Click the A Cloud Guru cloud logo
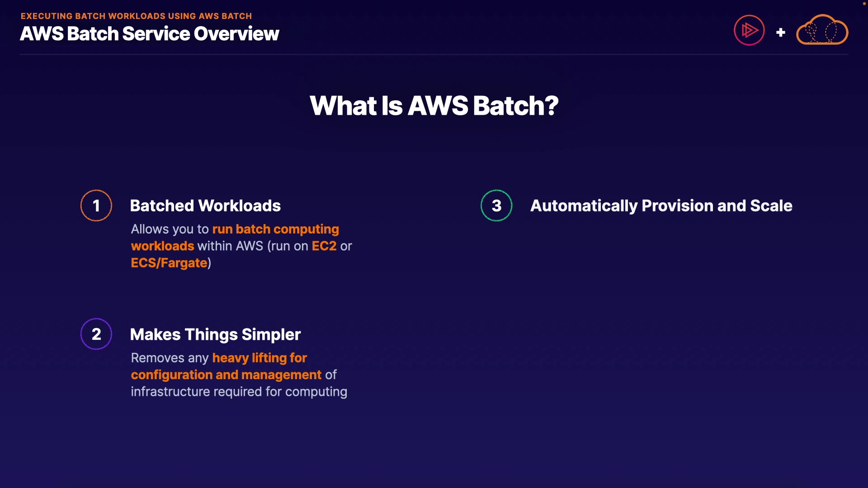Image resolution: width=868 pixels, height=488 pixels. [x=822, y=30]
